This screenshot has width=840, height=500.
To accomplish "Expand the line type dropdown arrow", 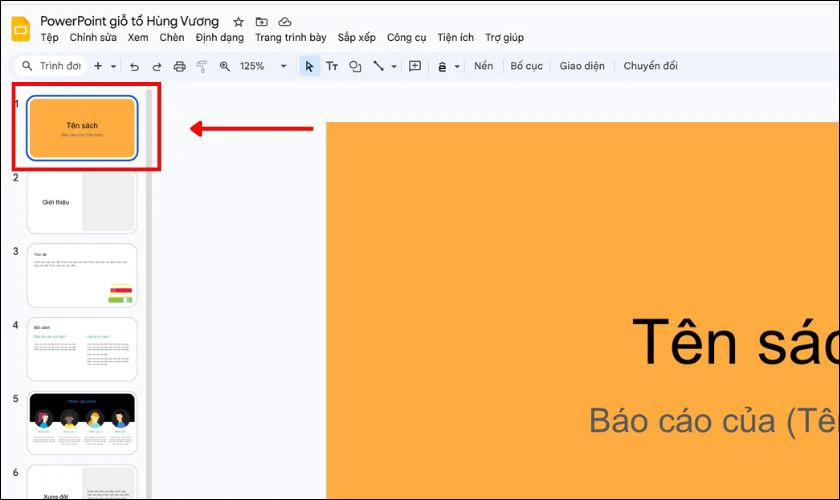I will (x=394, y=67).
